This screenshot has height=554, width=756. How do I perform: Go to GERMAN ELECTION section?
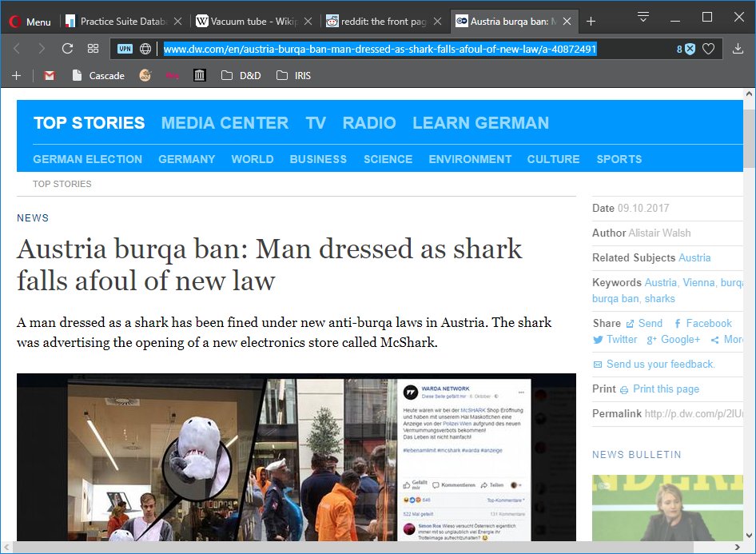pos(88,159)
